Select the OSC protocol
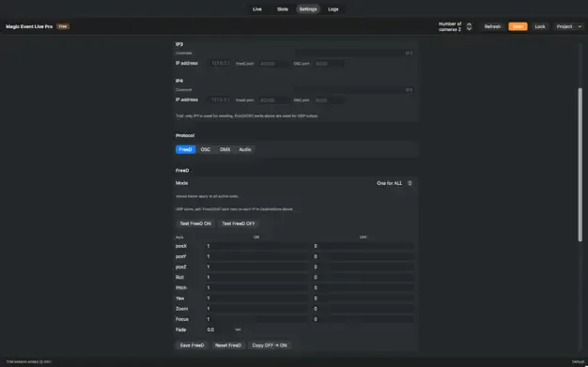This screenshot has height=367, width=588. 206,149
